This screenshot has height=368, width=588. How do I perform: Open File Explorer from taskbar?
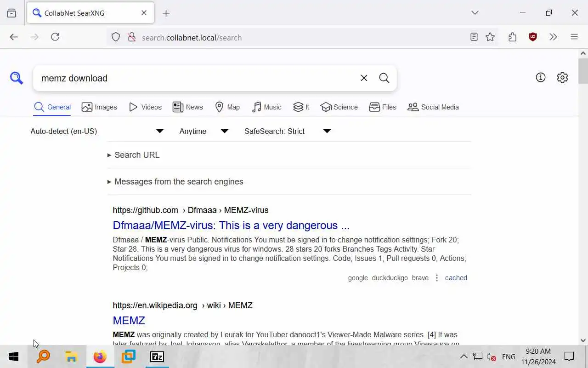pos(72,356)
